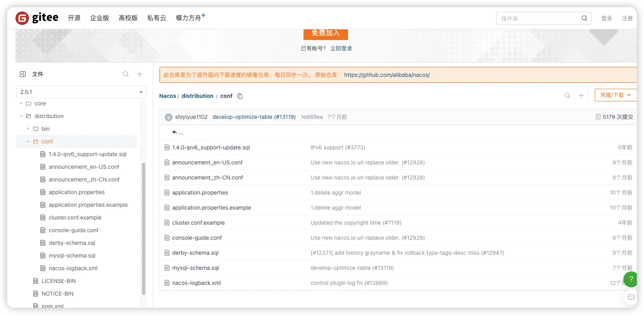Viewport: 644px width, 315px height.
Task: Click file icon of NOTICE-BIN in sidebar
Action: (36, 294)
